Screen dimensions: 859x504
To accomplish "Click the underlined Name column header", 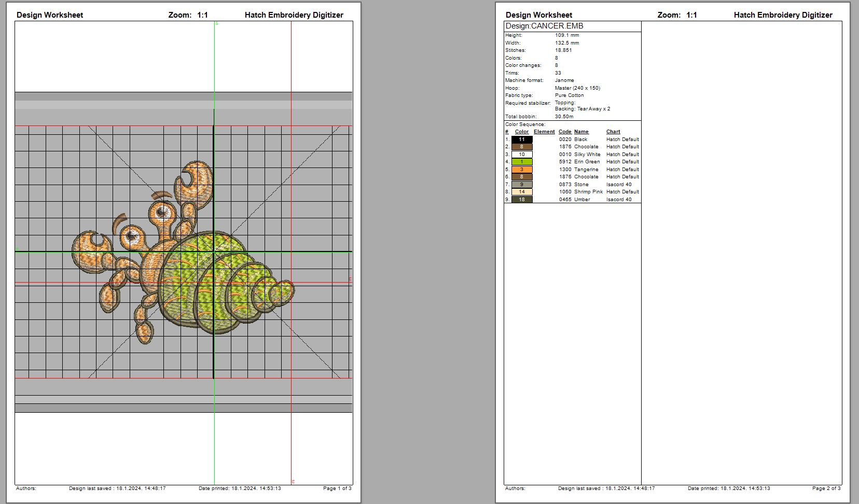I will click(581, 132).
